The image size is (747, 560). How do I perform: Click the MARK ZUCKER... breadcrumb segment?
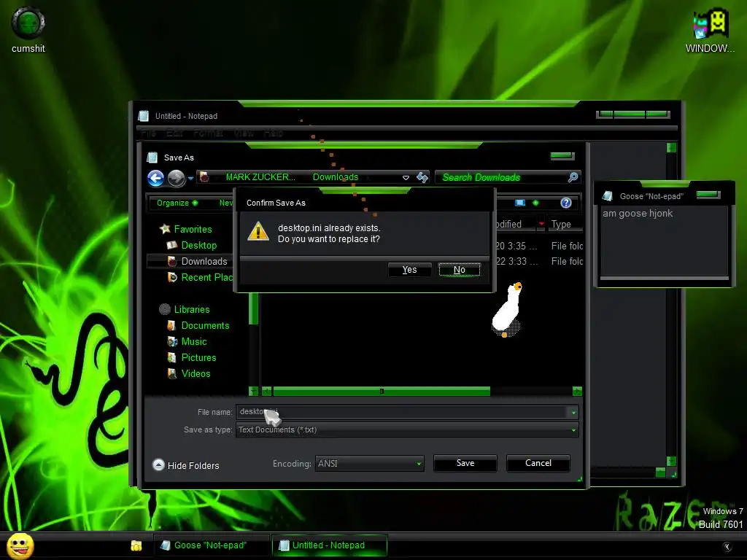260,177
